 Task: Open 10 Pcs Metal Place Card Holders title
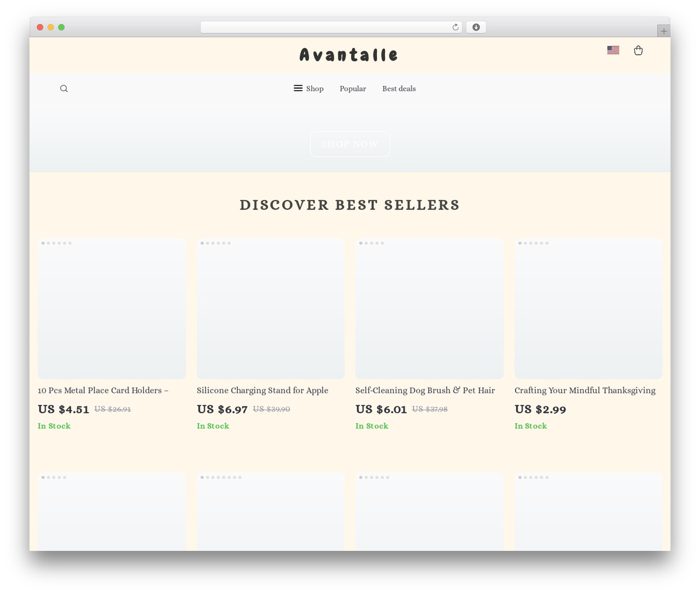pyautogui.click(x=103, y=391)
